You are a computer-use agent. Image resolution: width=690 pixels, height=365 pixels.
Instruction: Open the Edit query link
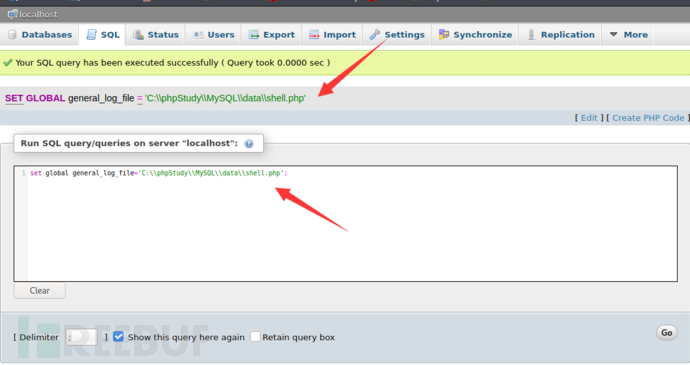point(589,118)
